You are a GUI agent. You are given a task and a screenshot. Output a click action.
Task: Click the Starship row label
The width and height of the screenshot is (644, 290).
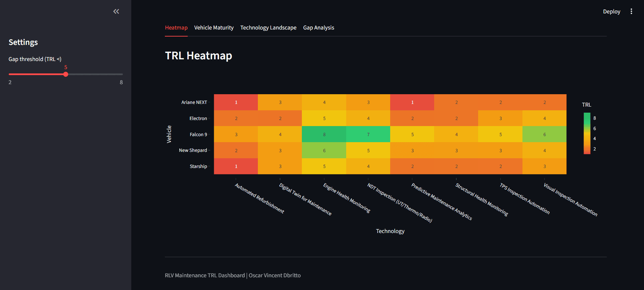198,166
